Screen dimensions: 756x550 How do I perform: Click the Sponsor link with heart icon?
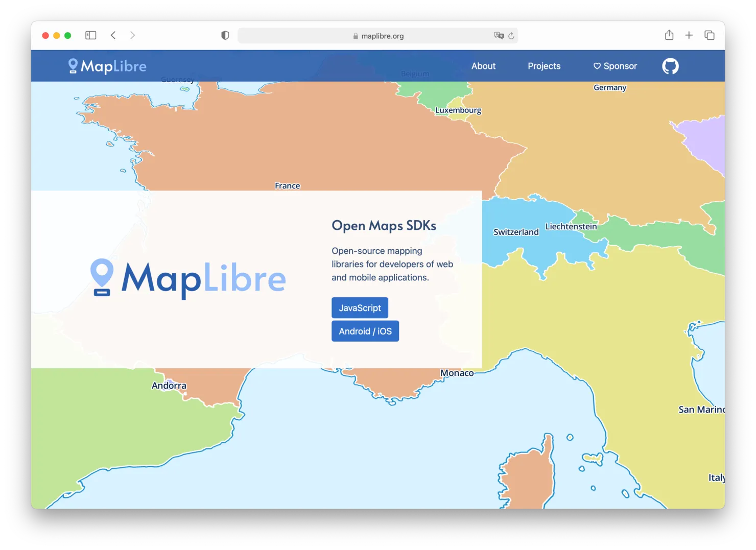pos(615,65)
